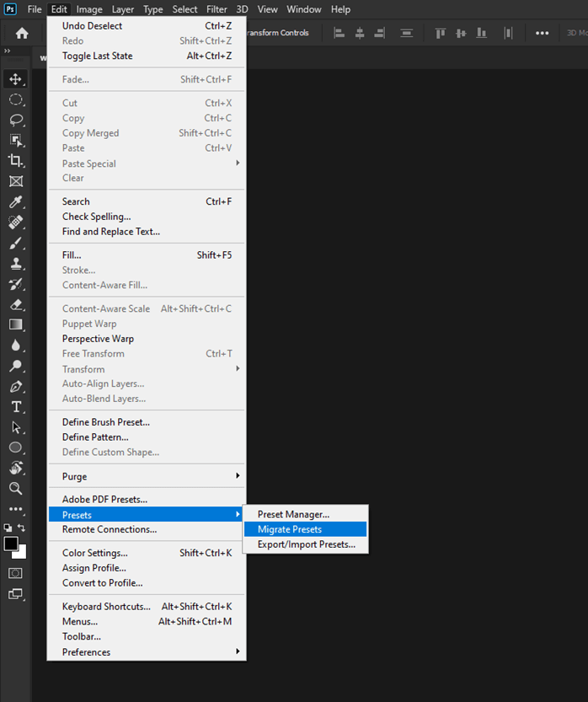
Task: Expand the Preferences submenu
Action: tap(147, 652)
